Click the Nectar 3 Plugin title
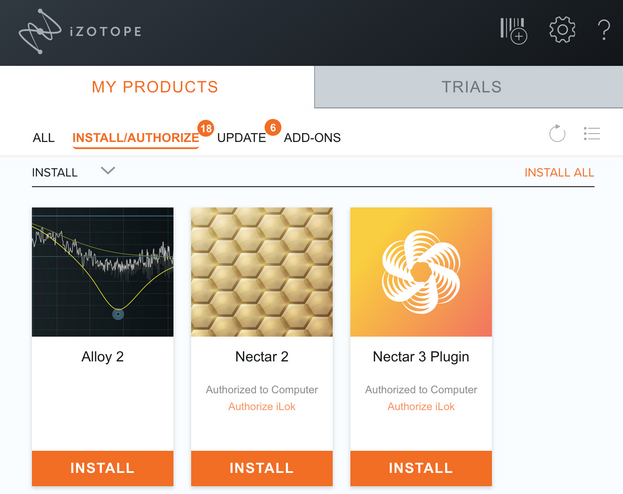Viewport: 623px width, 494px height. point(421,357)
